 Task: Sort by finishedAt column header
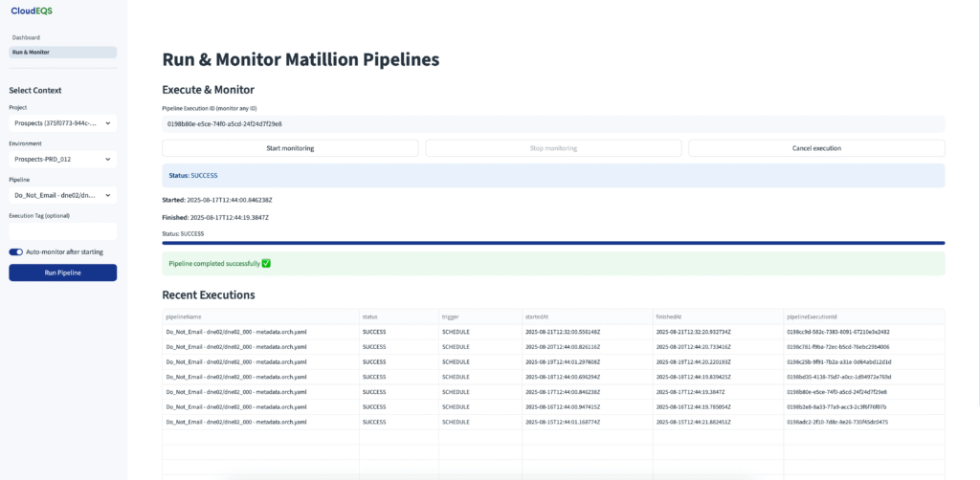(718, 317)
